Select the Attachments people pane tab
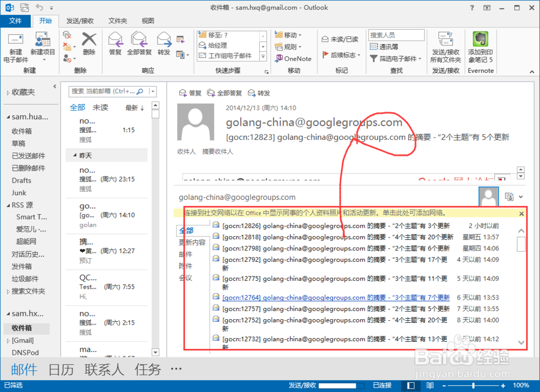540x392 pixels. (186, 266)
